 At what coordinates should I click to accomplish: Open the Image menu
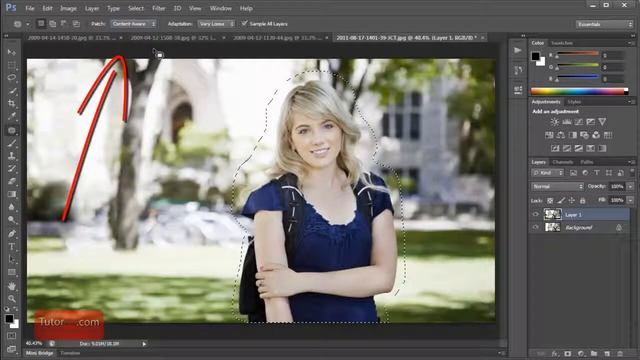pyautogui.click(x=68, y=8)
